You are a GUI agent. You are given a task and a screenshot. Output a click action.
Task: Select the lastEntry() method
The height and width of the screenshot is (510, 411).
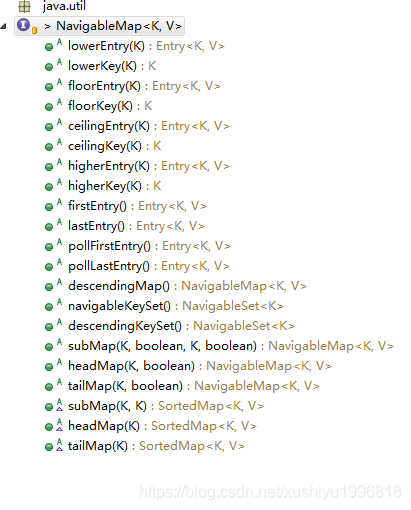(136, 226)
